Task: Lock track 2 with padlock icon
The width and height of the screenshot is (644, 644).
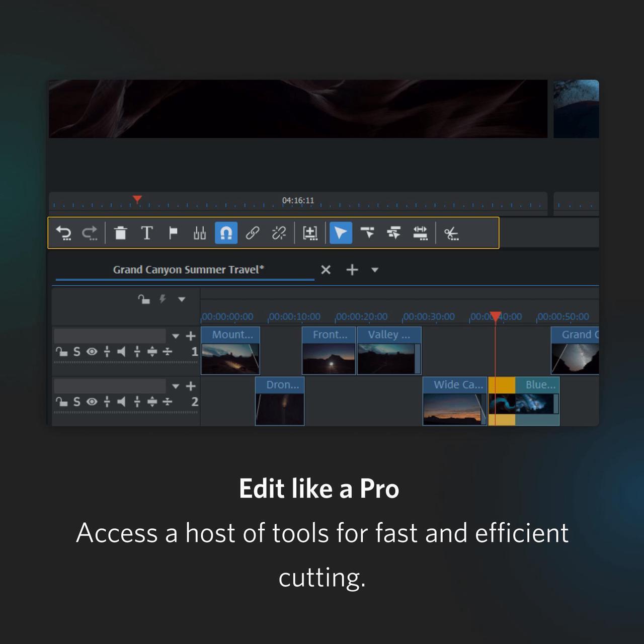Action: pyautogui.click(x=61, y=401)
